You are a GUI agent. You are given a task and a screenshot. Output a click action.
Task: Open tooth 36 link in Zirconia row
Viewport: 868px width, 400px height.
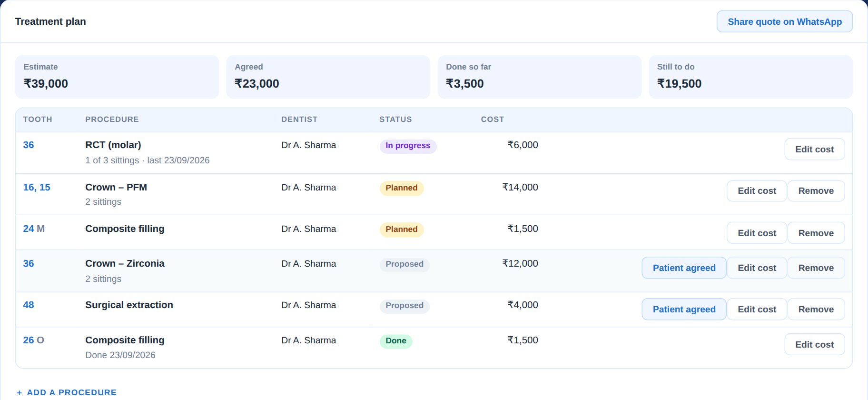pos(29,263)
